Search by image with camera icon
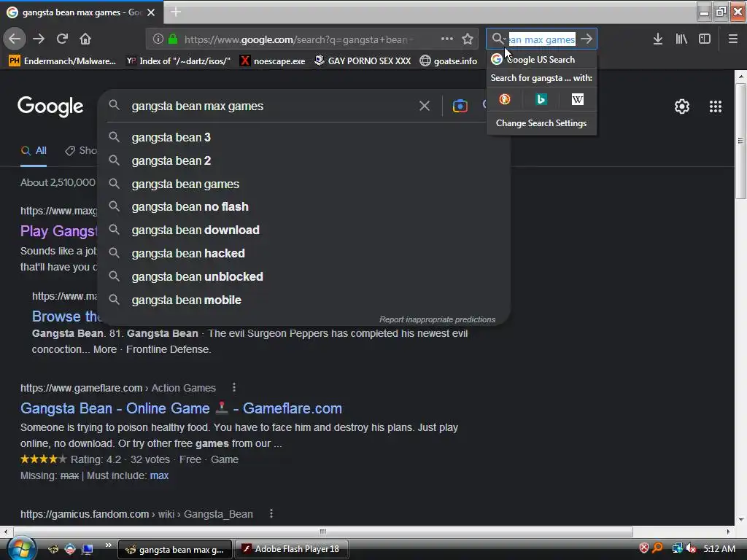This screenshot has height=560, width=747. pyautogui.click(x=460, y=106)
